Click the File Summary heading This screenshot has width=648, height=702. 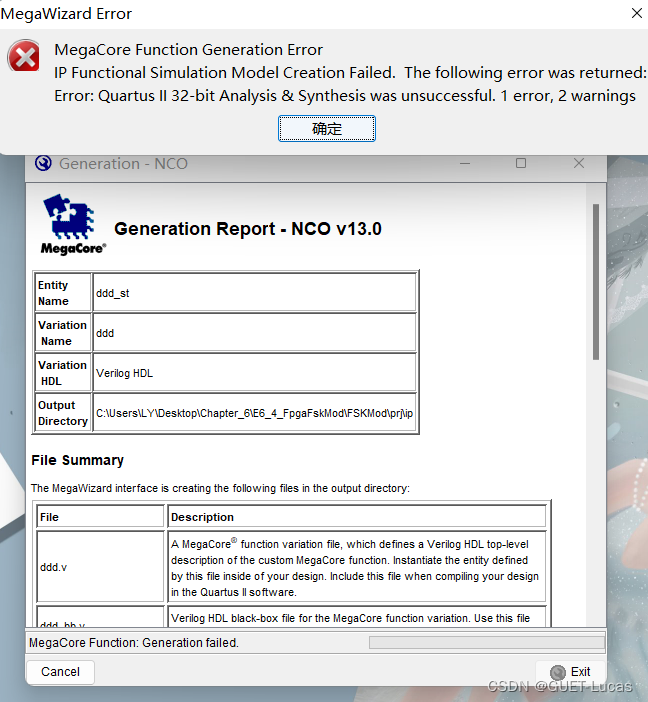(78, 460)
